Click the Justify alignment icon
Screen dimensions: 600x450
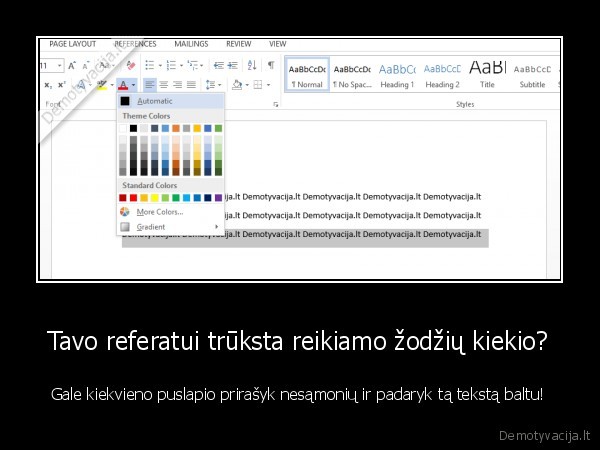click(x=190, y=86)
